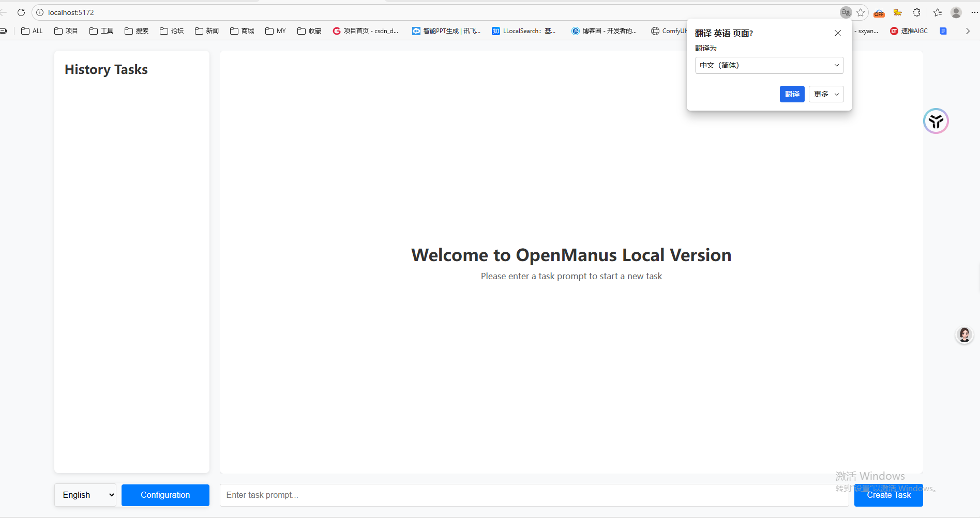The width and height of the screenshot is (980, 518).
Task: Click the Configuration button
Action: pyautogui.click(x=165, y=495)
